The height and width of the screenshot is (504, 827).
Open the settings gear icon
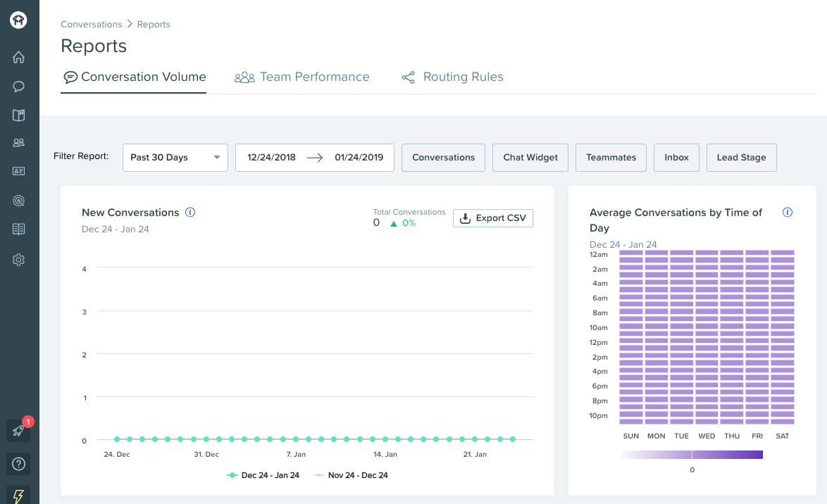[x=19, y=260]
